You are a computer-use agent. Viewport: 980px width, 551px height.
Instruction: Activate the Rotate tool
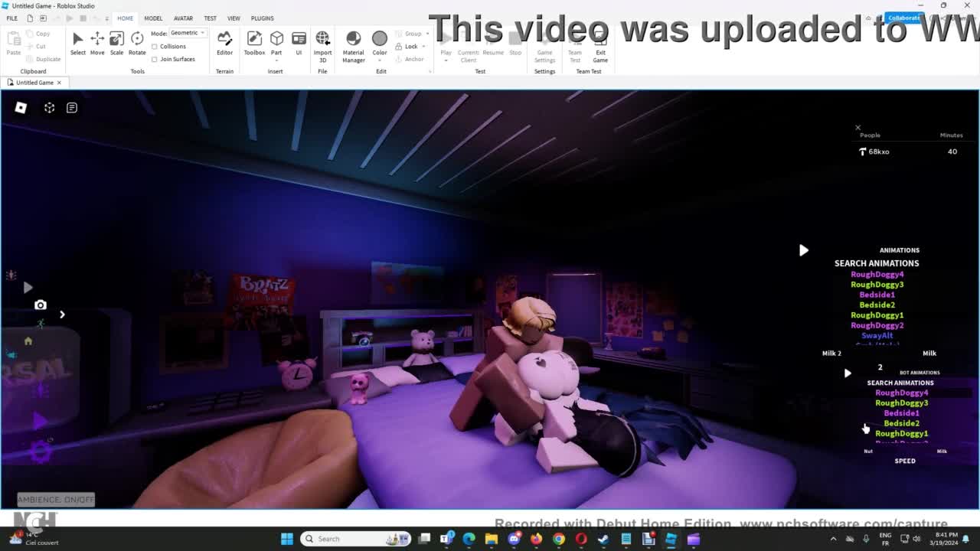coord(137,43)
